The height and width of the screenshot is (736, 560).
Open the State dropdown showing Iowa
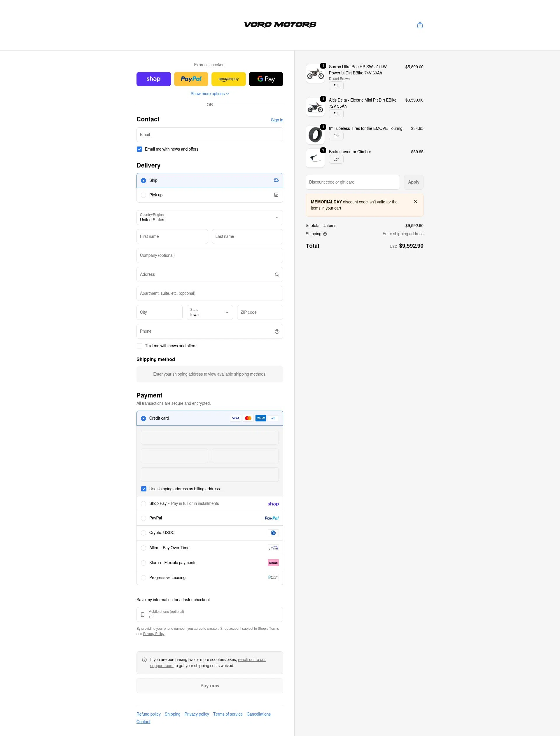click(209, 313)
